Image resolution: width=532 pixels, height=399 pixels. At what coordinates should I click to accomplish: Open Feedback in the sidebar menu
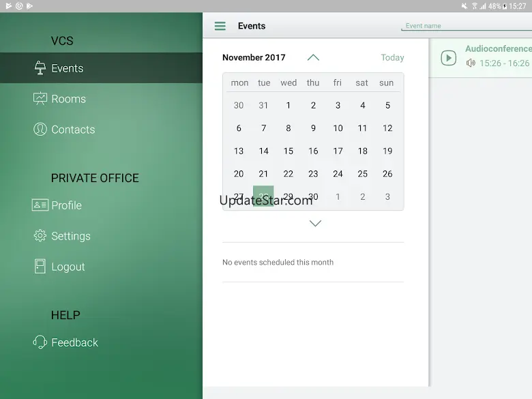[101, 342]
